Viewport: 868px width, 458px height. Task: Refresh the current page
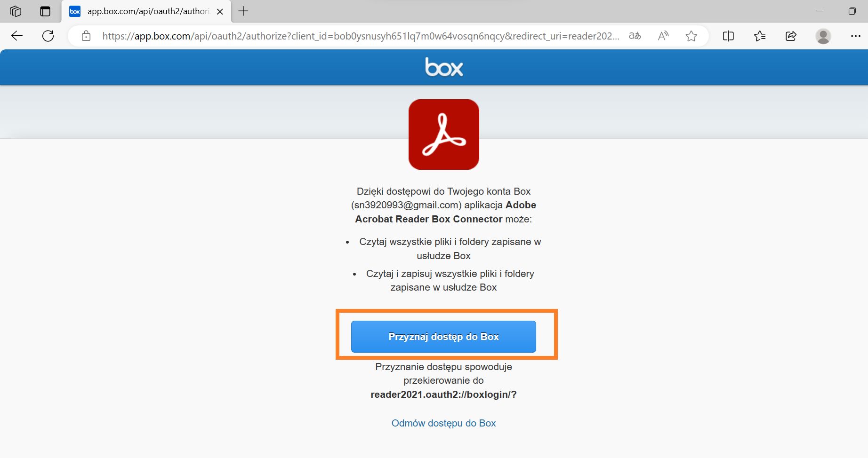[48, 35]
